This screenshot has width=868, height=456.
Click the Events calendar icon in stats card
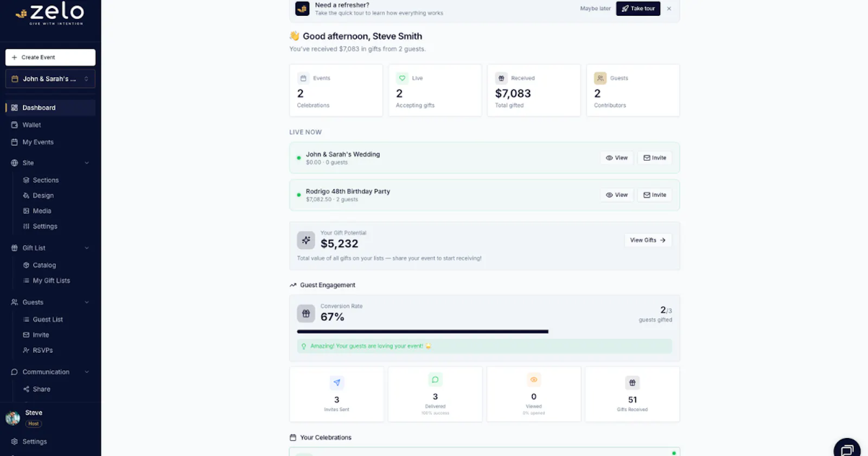[x=303, y=78]
